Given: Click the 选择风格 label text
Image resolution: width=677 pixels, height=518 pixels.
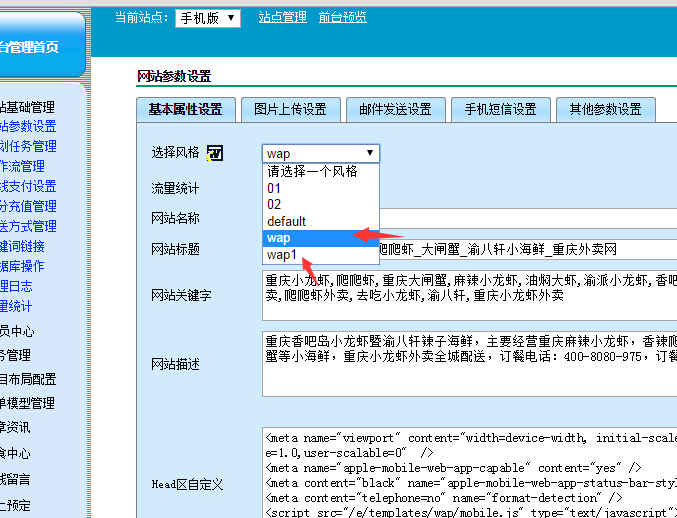Looking at the screenshot, I should tap(175, 152).
